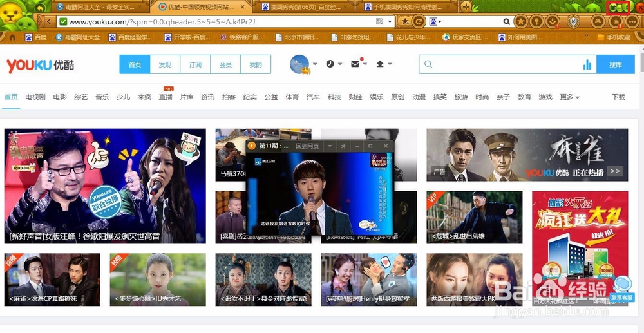
Task: Select the 首页 blue header tab
Action: [x=135, y=64]
